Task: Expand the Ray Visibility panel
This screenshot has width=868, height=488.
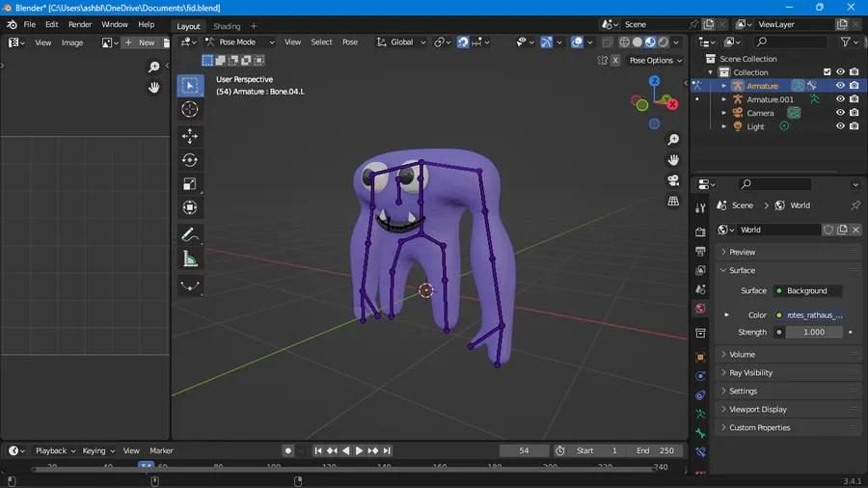Action: [x=750, y=373]
